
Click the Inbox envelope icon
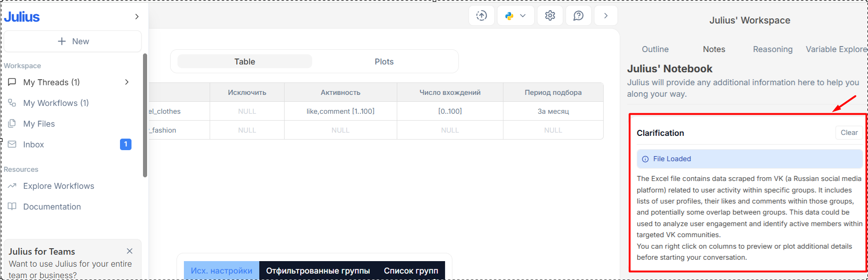12,144
